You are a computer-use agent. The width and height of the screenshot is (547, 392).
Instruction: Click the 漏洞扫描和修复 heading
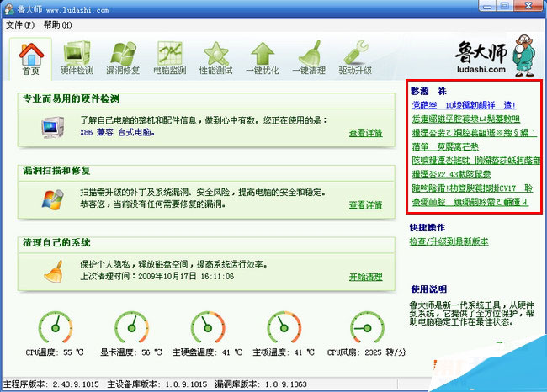56,171
